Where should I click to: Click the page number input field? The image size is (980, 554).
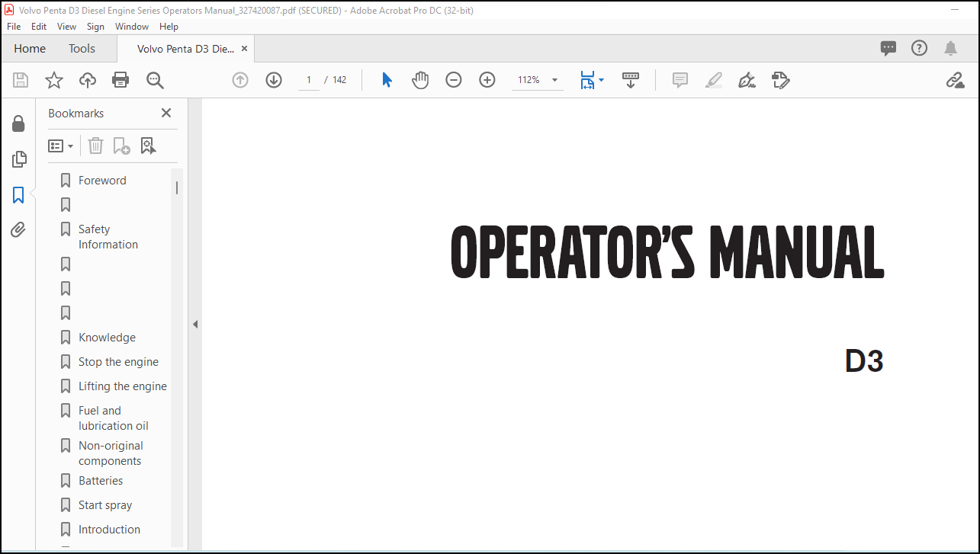click(308, 80)
